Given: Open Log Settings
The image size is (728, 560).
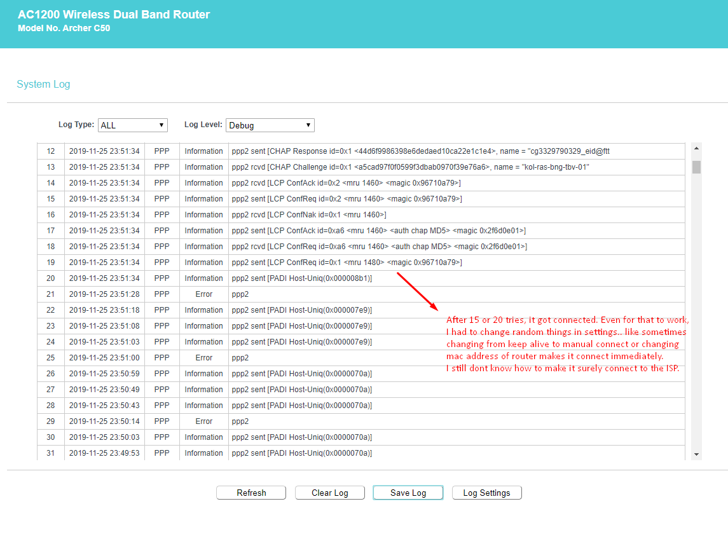Looking at the screenshot, I should tap(486, 493).
